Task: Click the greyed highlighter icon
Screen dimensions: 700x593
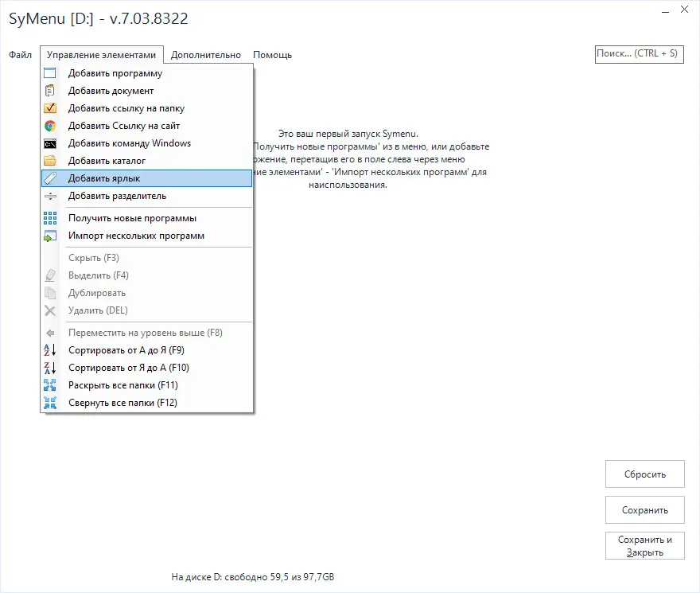Action: [50, 275]
